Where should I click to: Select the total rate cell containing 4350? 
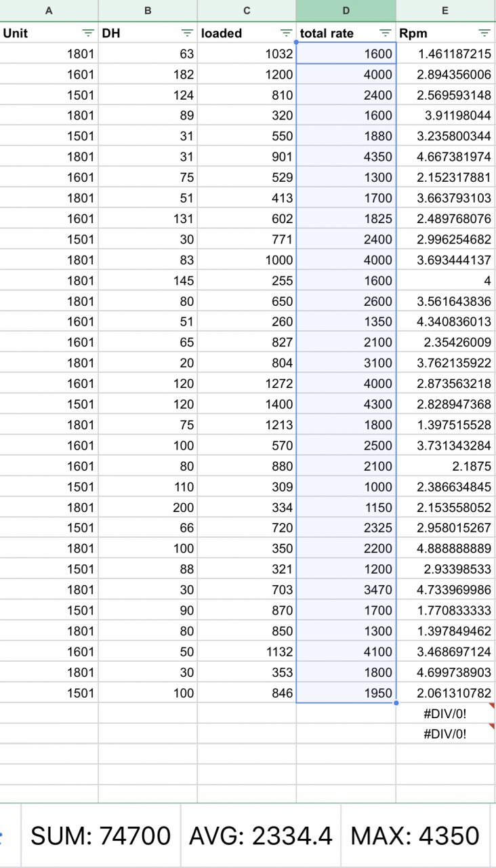pyautogui.click(x=346, y=157)
